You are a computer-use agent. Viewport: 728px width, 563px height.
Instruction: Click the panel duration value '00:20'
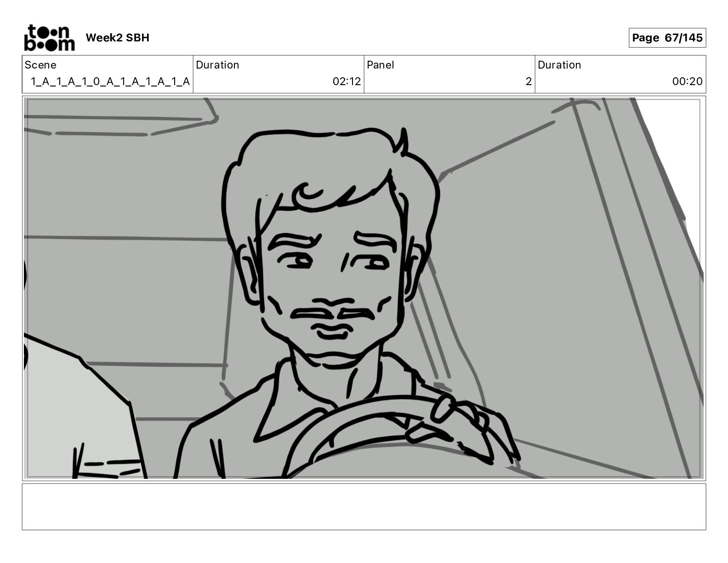tap(687, 81)
